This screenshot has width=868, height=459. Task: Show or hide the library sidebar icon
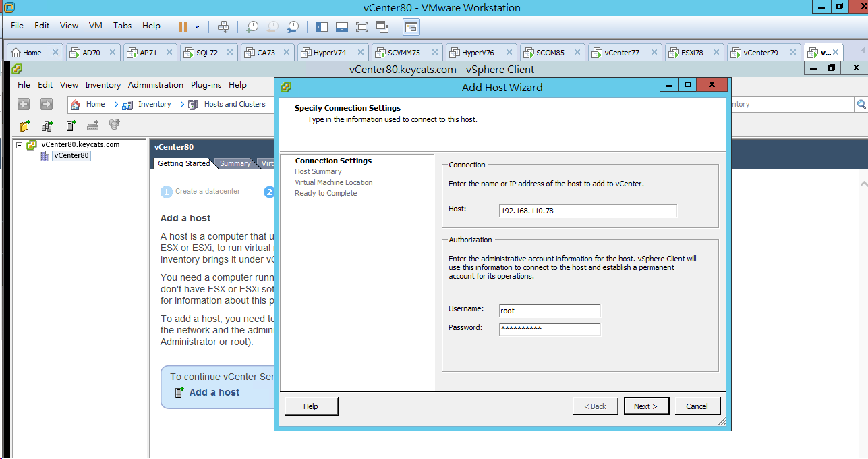click(321, 26)
